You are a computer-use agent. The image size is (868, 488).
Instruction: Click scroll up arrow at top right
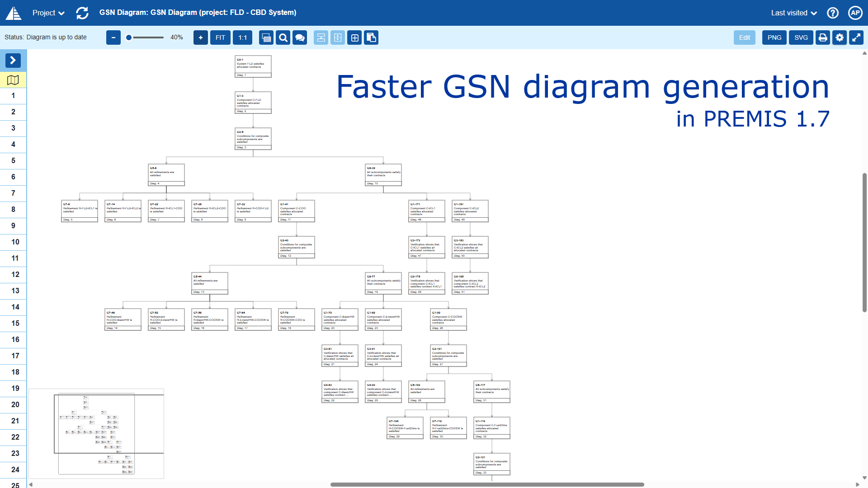864,53
